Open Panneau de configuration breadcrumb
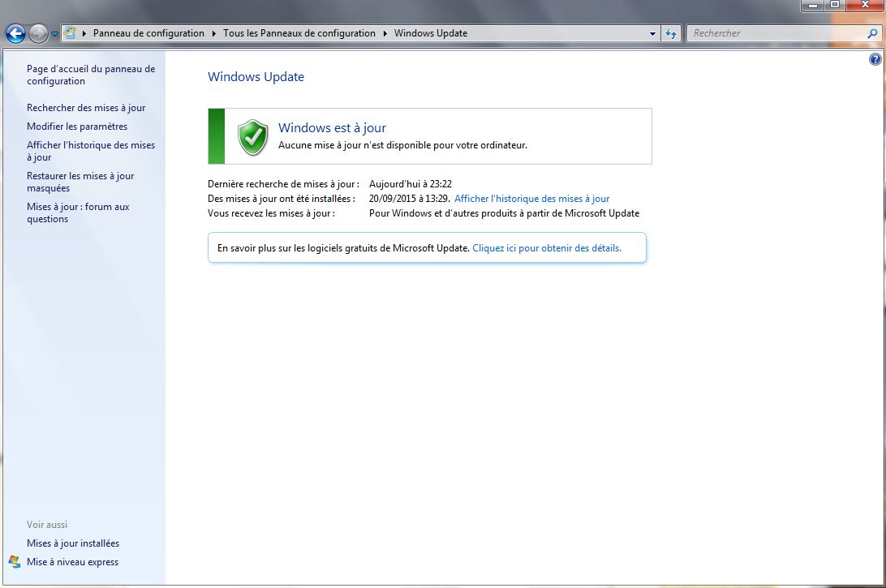This screenshot has height=588, width=886. coord(148,33)
